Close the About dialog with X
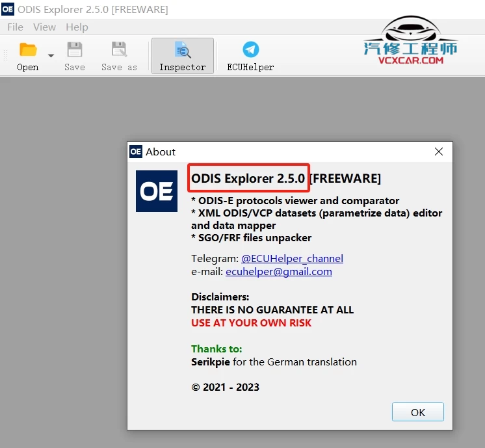Image resolution: width=485 pixels, height=448 pixels. pos(439,152)
